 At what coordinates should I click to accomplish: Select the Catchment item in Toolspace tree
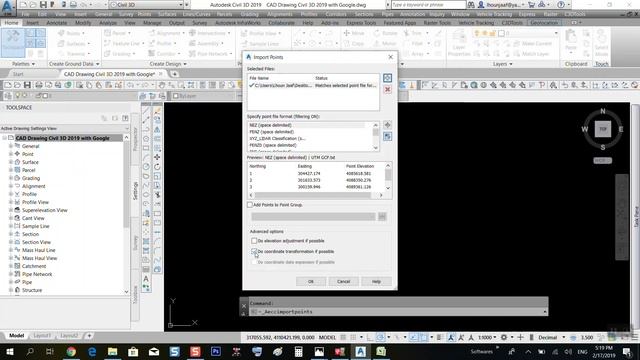[x=34, y=266]
